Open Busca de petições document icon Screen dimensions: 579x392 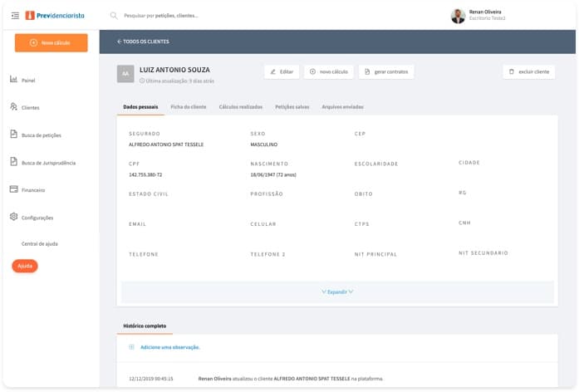(13, 134)
